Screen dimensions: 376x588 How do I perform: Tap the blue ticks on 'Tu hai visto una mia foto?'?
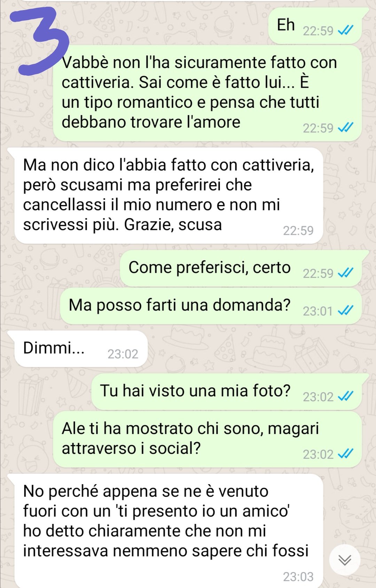[346, 397]
